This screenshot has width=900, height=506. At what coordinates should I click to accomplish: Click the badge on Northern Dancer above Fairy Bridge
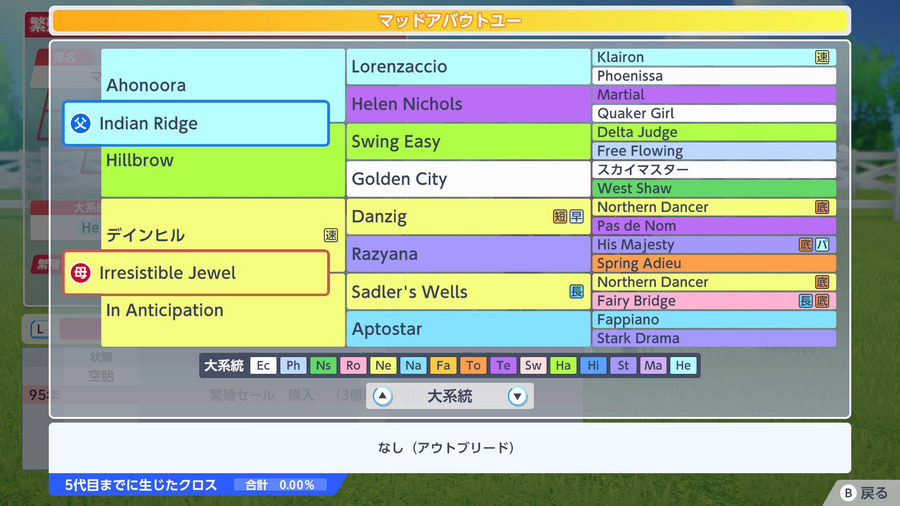pos(822,282)
